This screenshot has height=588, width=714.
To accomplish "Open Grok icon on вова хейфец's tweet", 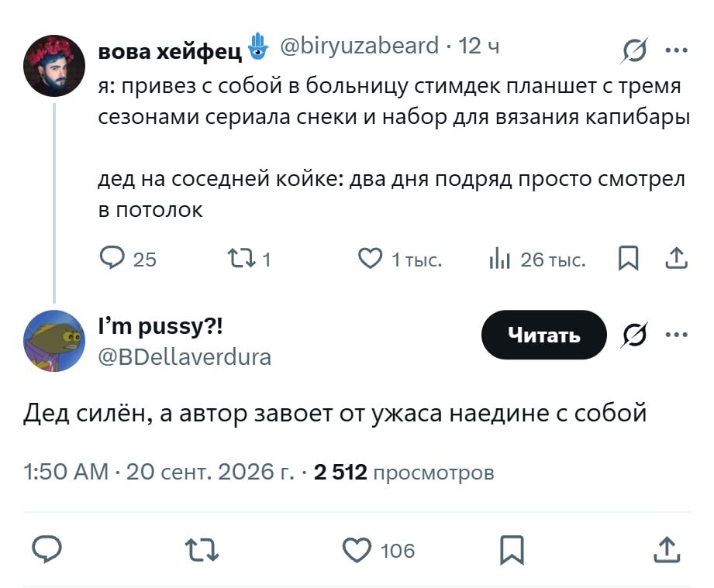I will coord(634,50).
